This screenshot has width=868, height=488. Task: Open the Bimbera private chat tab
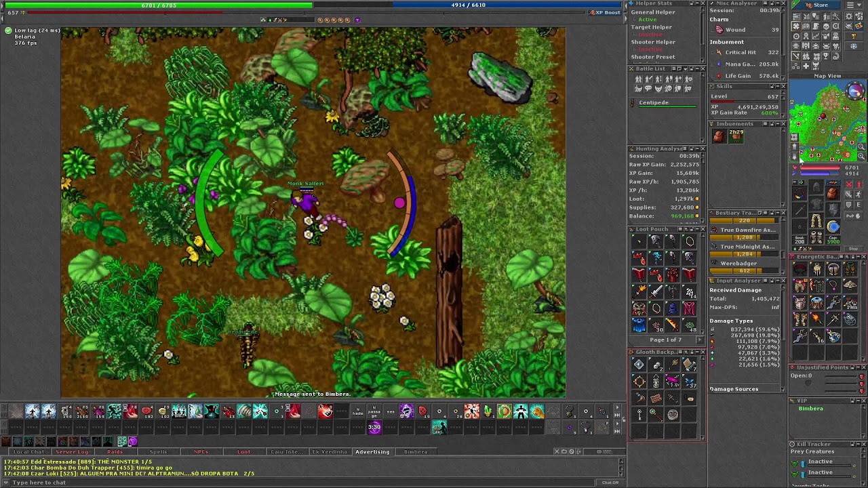(416, 451)
